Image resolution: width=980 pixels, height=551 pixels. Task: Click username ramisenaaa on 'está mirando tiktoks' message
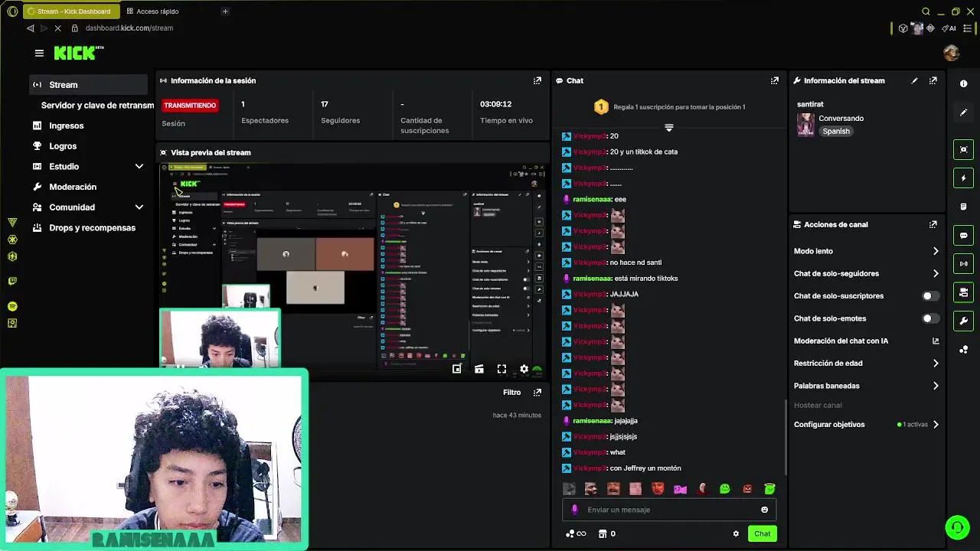tap(592, 279)
